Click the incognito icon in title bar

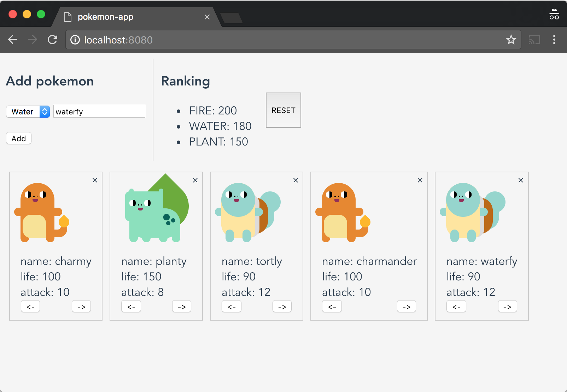point(554,14)
